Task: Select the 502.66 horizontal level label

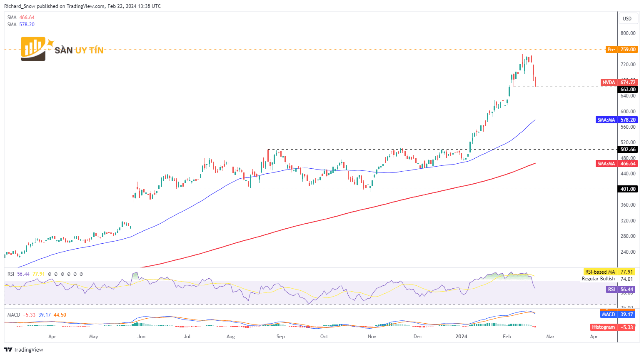Action: [628, 150]
